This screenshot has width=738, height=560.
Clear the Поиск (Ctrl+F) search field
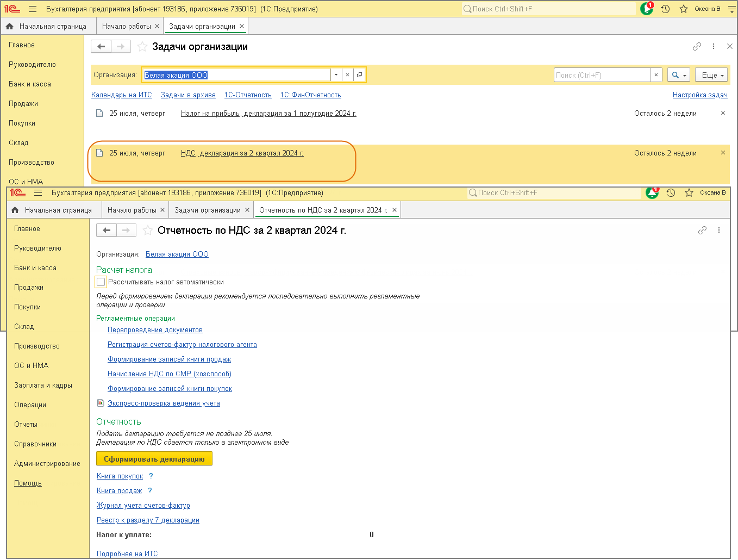[656, 75]
